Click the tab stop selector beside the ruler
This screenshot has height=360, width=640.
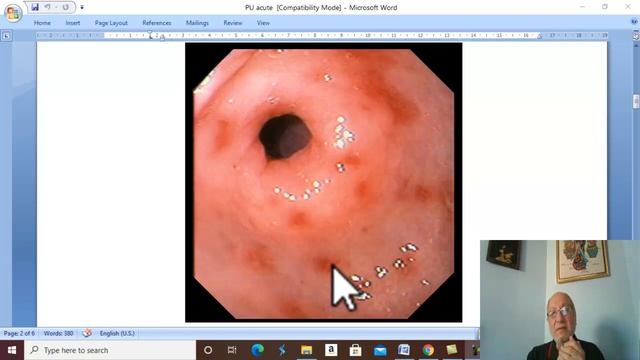point(6,36)
